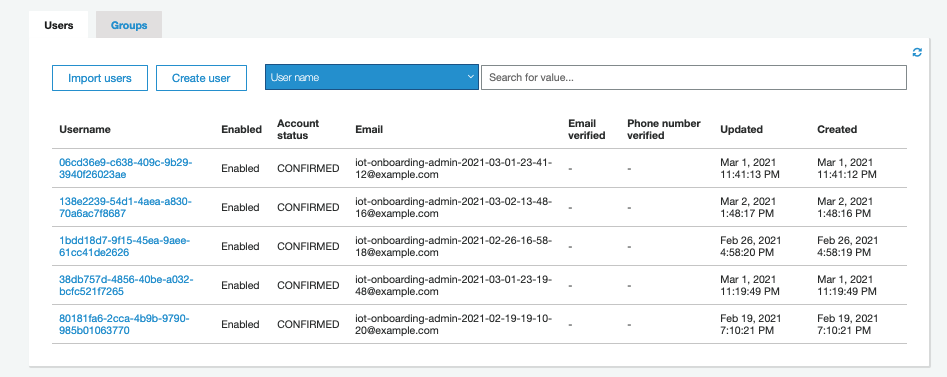947x377 pixels.
Task: Click Enabled cell in 38db757d row
Action: (240, 285)
